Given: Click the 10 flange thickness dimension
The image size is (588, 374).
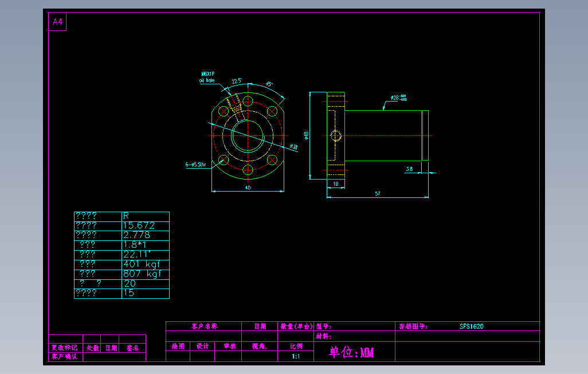Looking at the screenshot, I should point(335,184).
